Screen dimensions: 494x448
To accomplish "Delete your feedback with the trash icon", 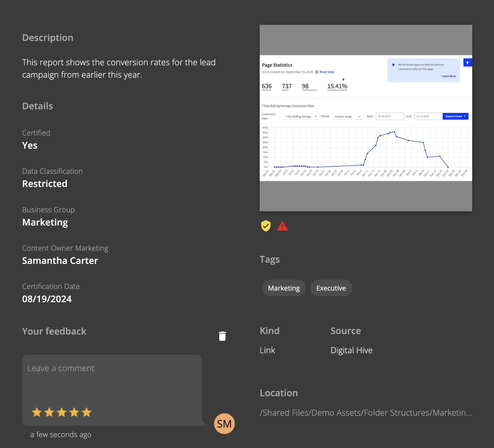I will point(222,336).
